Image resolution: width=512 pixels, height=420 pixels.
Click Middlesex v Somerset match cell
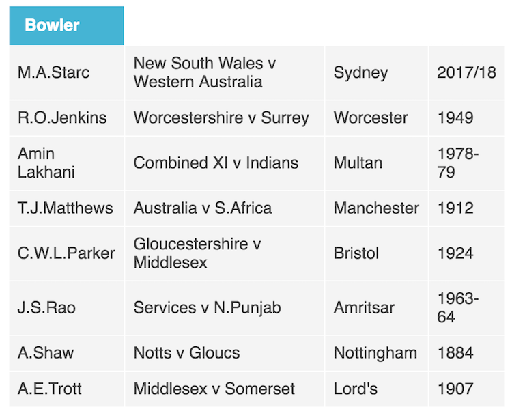pyautogui.click(x=214, y=389)
